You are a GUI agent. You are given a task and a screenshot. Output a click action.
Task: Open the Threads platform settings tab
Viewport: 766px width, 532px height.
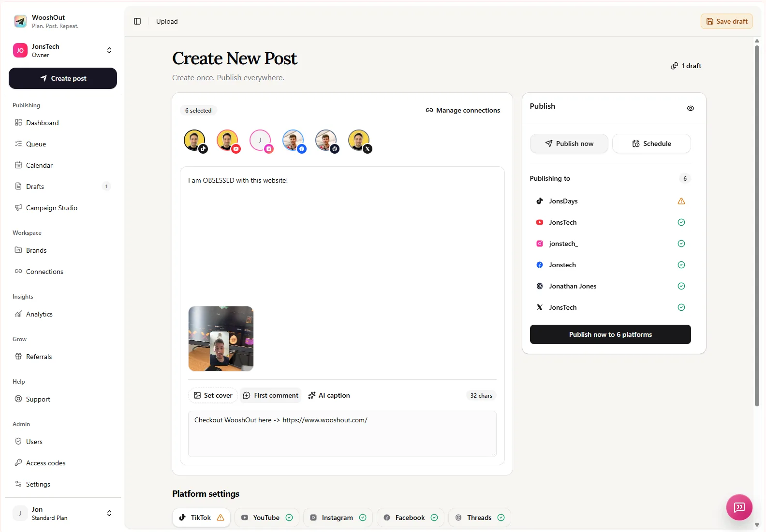pos(480,518)
